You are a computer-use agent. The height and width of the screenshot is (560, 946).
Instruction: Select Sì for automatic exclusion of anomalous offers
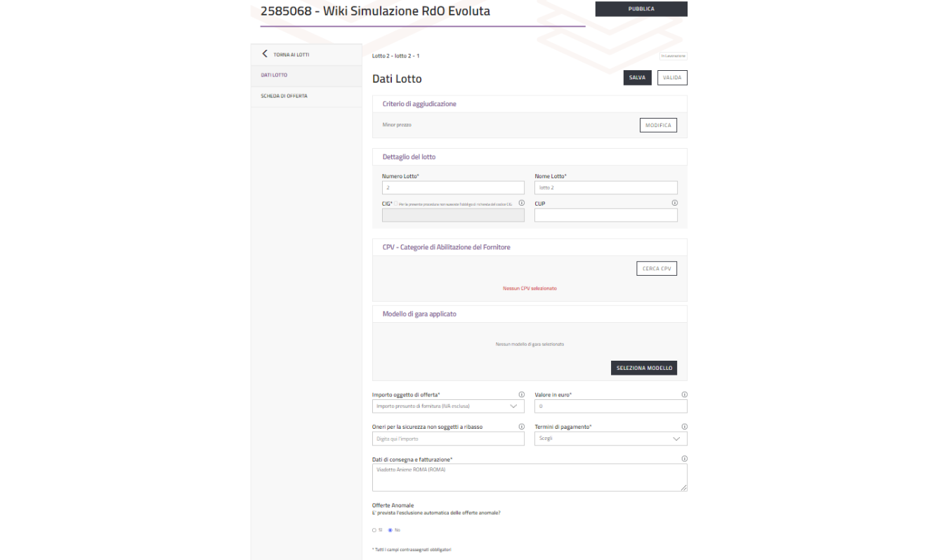point(374,530)
